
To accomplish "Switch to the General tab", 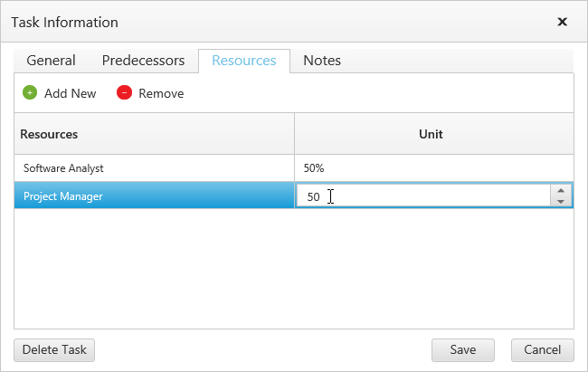I will coord(51,61).
